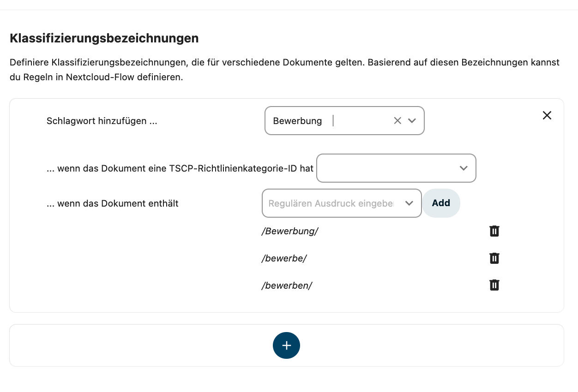The height and width of the screenshot is (392, 578).
Task: Select the /Bewerbung/ expression entry
Action: click(x=290, y=231)
